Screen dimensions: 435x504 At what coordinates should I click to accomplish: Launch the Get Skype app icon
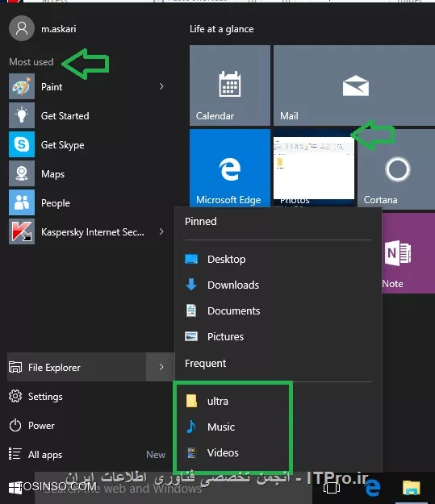pyautogui.click(x=22, y=144)
